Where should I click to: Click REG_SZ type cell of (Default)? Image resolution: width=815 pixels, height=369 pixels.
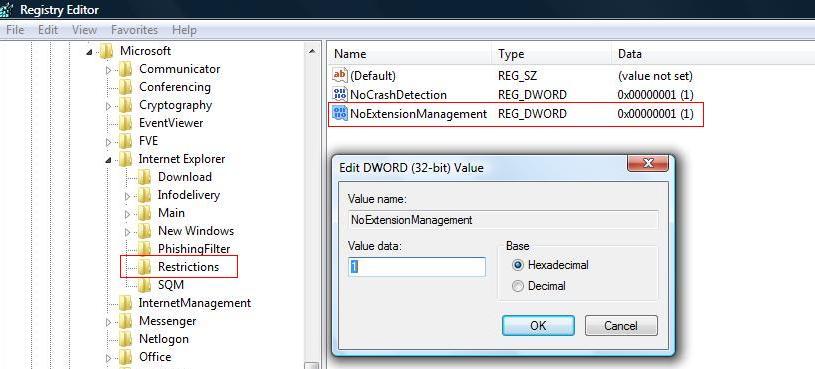click(517, 76)
